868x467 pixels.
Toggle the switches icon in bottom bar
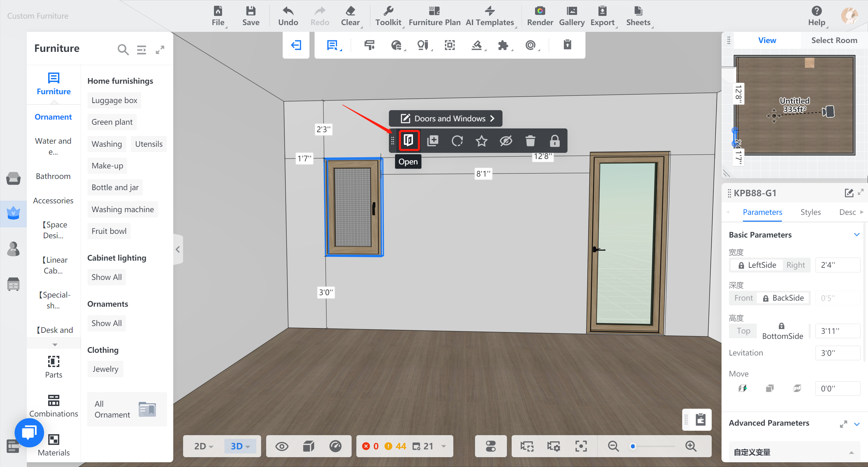(x=491, y=446)
